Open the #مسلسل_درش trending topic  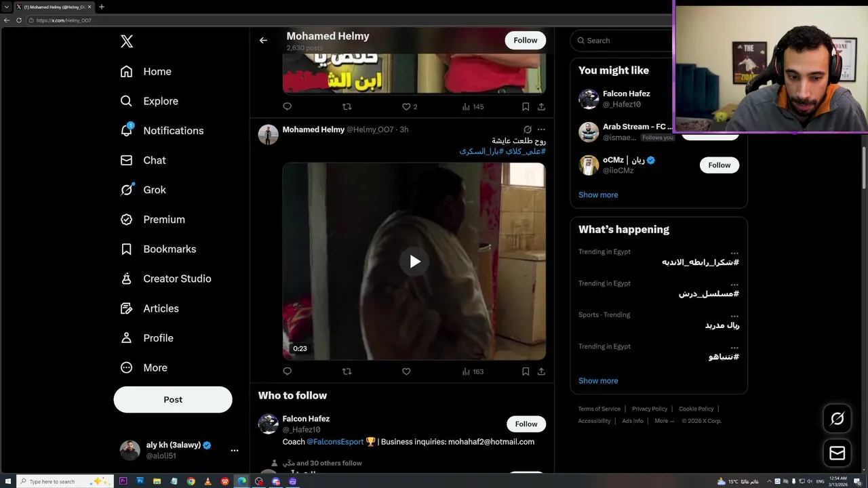(709, 293)
